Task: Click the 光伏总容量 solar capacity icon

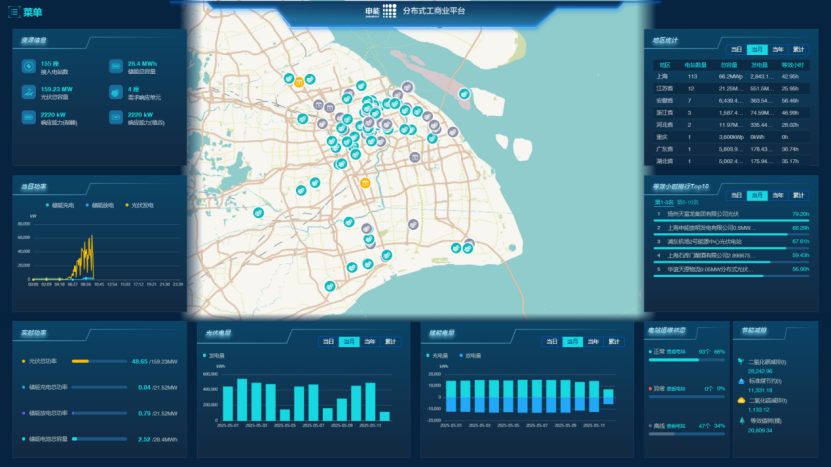Action: tap(27, 92)
